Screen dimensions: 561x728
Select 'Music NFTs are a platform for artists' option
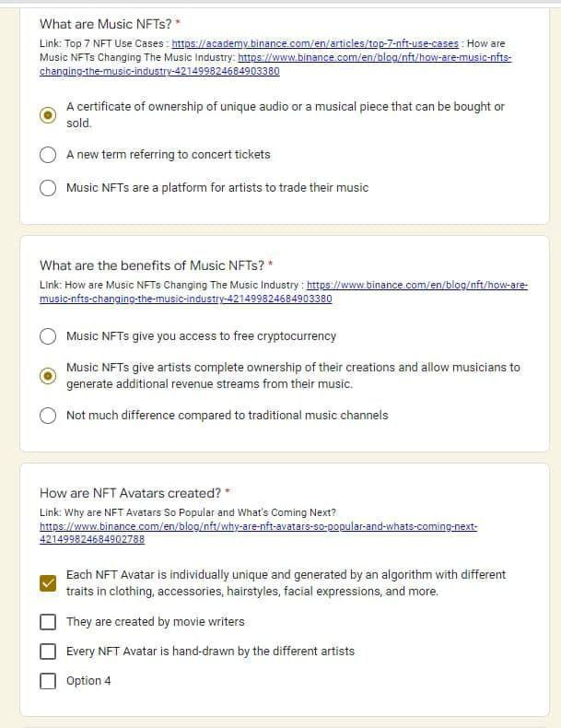click(x=48, y=188)
